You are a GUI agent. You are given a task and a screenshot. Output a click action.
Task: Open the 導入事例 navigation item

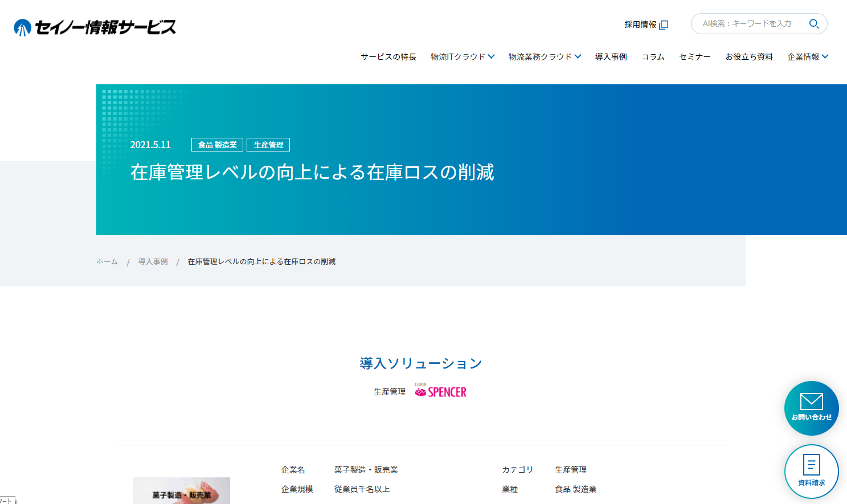point(611,57)
